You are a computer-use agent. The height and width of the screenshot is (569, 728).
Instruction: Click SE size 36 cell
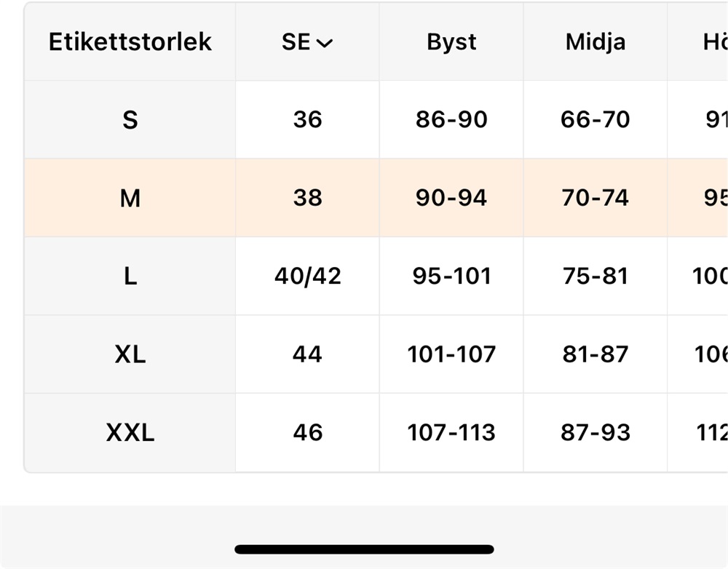[x=307, y=119]
